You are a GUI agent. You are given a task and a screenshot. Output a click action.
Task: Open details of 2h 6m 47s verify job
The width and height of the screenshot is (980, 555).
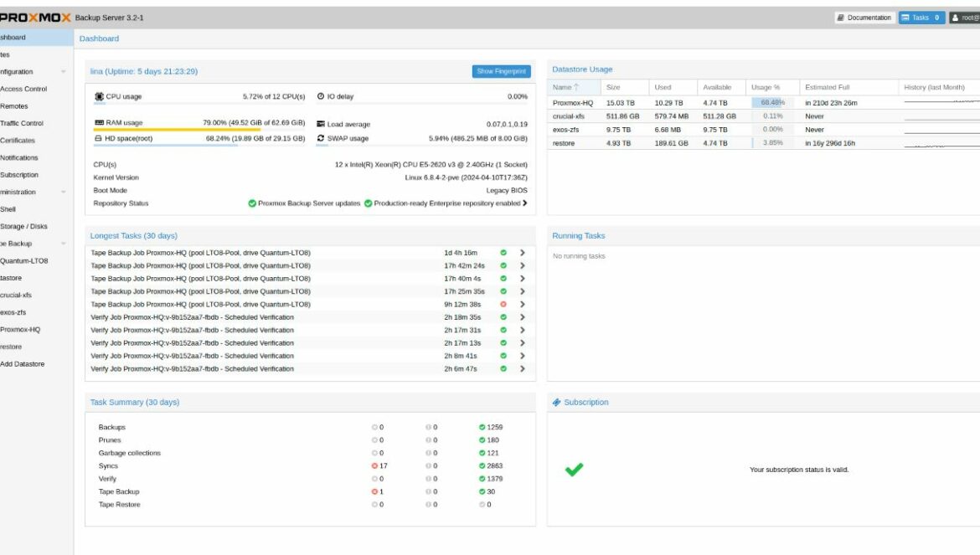[523, 368]
